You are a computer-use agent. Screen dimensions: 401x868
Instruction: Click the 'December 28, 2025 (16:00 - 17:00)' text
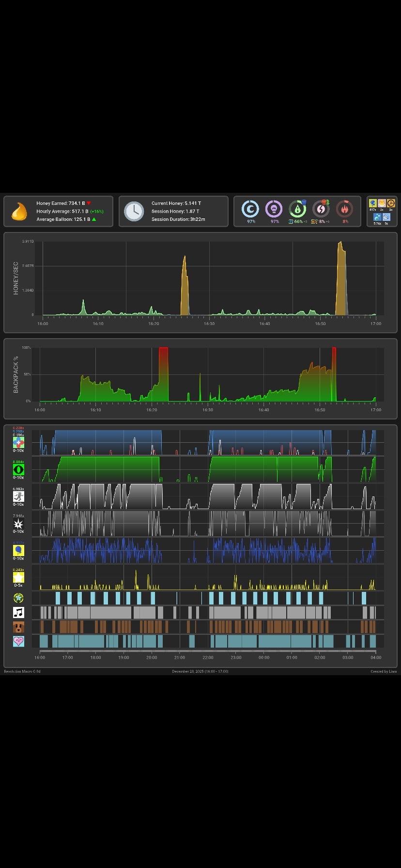(200, 671)
